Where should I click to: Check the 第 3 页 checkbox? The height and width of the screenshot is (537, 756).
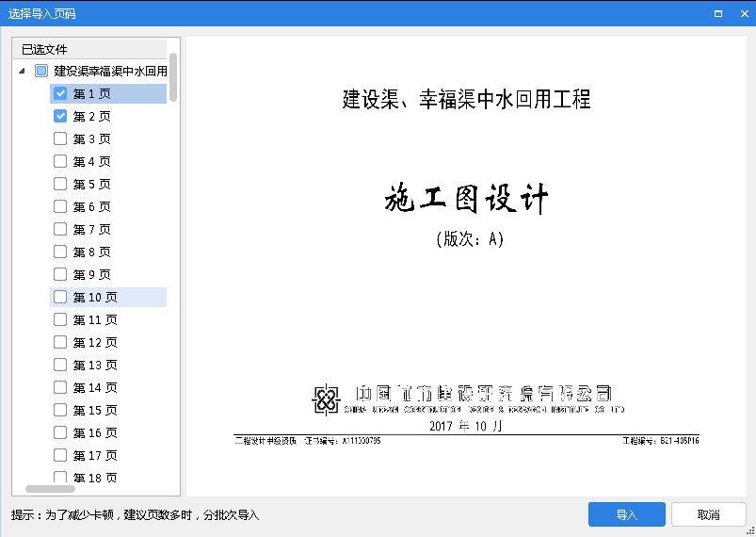click(60, 138)
